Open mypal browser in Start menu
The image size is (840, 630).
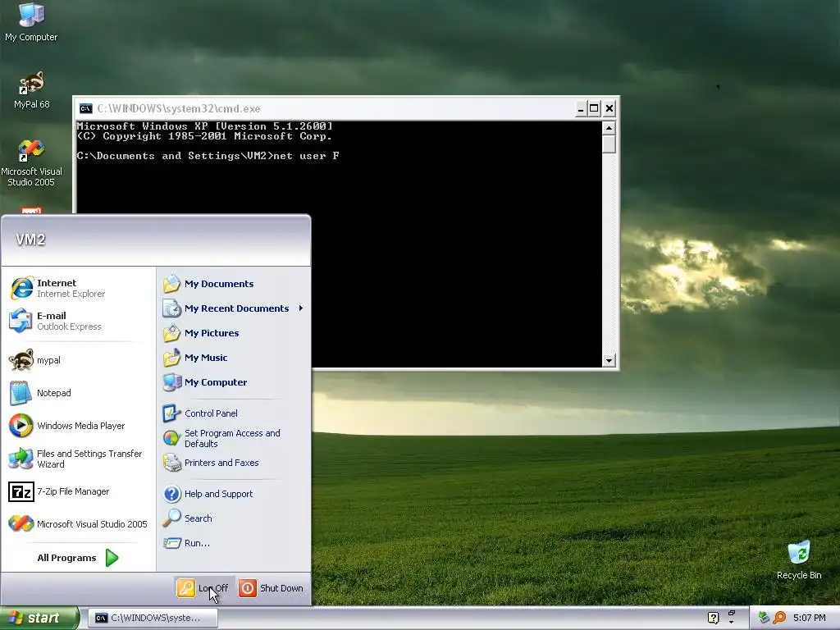(x=78, y=360)
